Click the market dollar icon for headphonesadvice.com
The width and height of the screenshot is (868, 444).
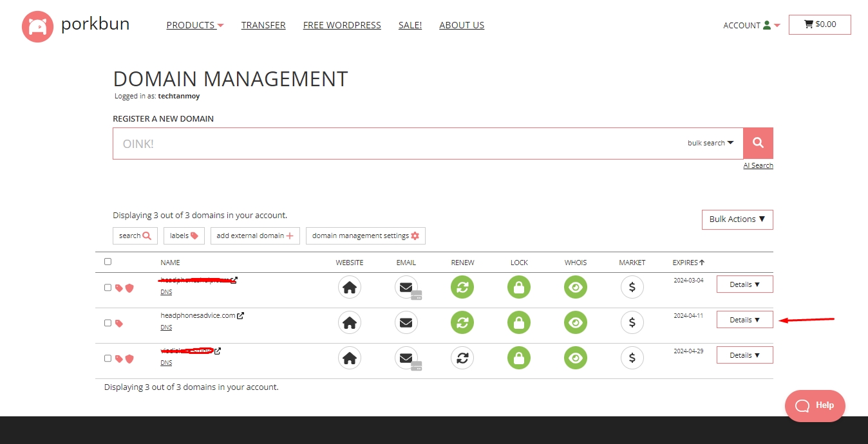pos(632,322)
